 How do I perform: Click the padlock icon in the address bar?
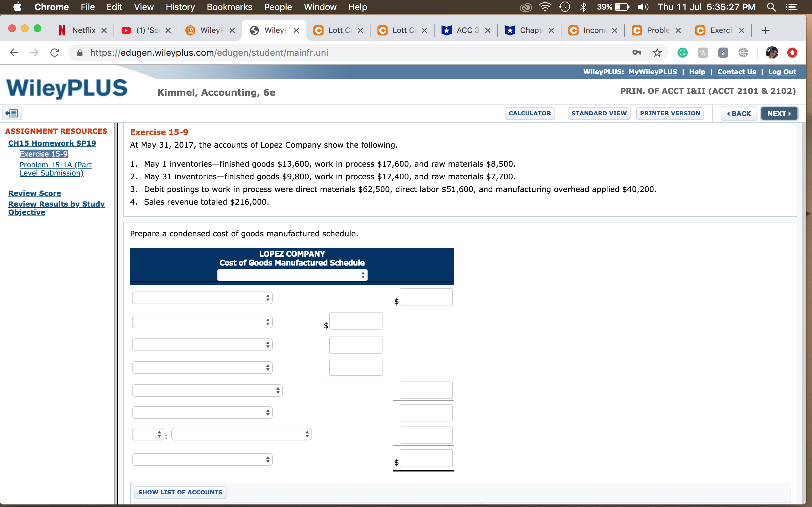pyautogui.click(x=80, y=53)
